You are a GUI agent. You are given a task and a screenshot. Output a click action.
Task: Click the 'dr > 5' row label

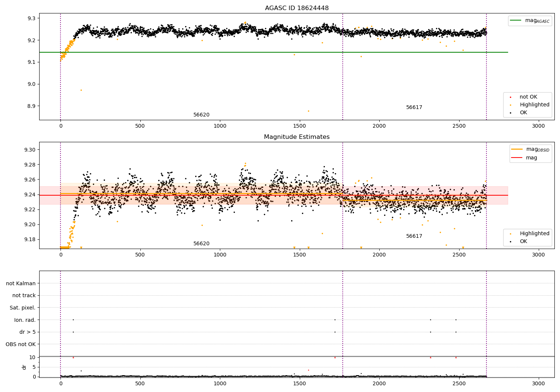point(28,332)
